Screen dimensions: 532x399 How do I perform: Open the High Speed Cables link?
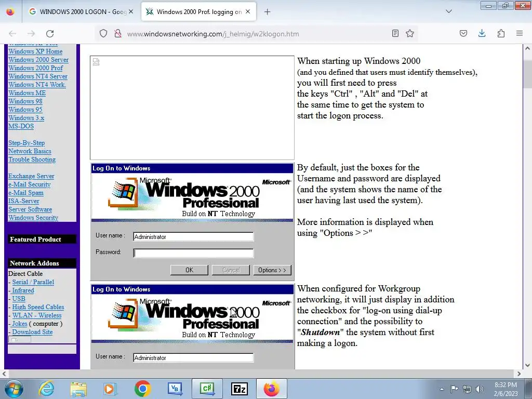(x=38, y=307)
